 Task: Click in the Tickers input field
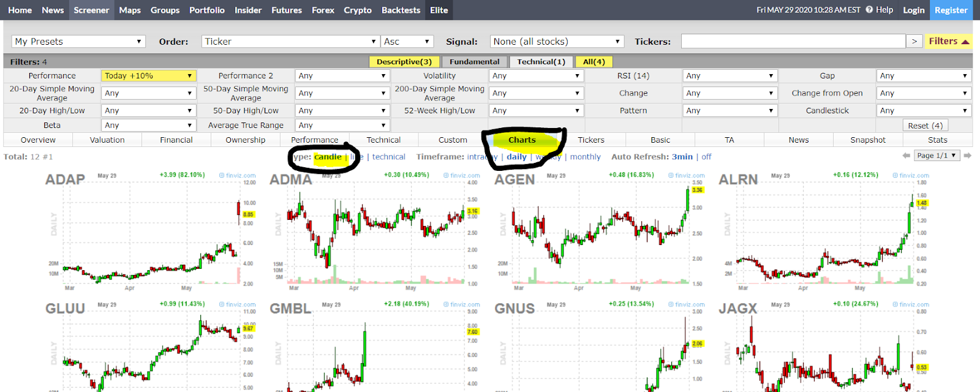pos(793,41)
